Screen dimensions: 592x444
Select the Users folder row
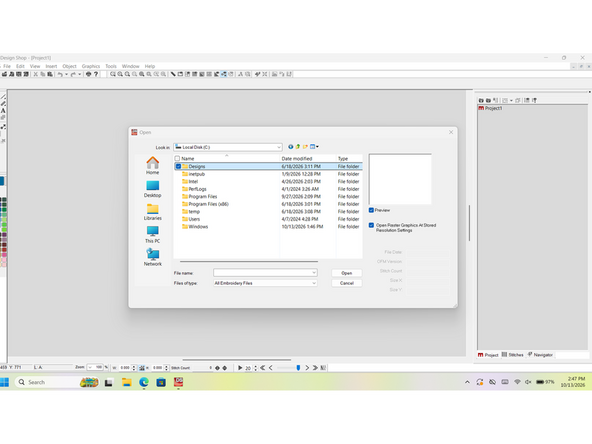268,219
